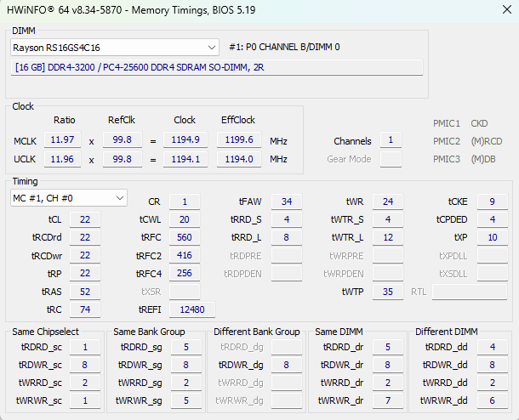The height and width of the screenshot is (420, 519).
Task: Select the tWRWR_dd value 6
Action: (x=493, y=400)
